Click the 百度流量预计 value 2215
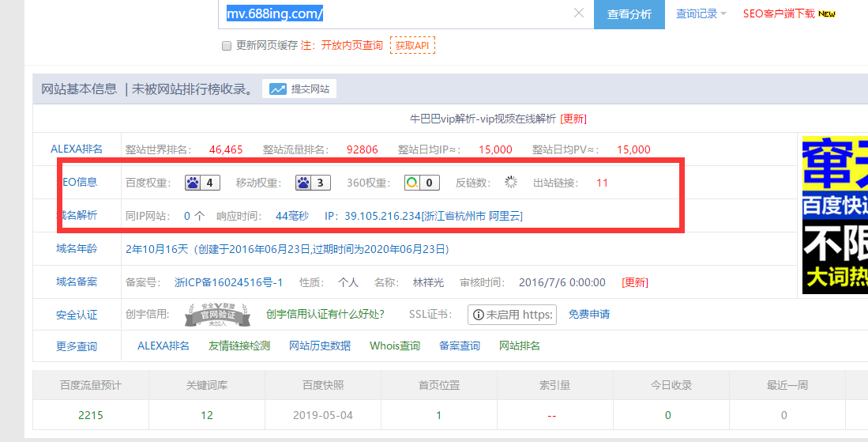This screenshot has width=868, height=442. click(x=91, y=415)
